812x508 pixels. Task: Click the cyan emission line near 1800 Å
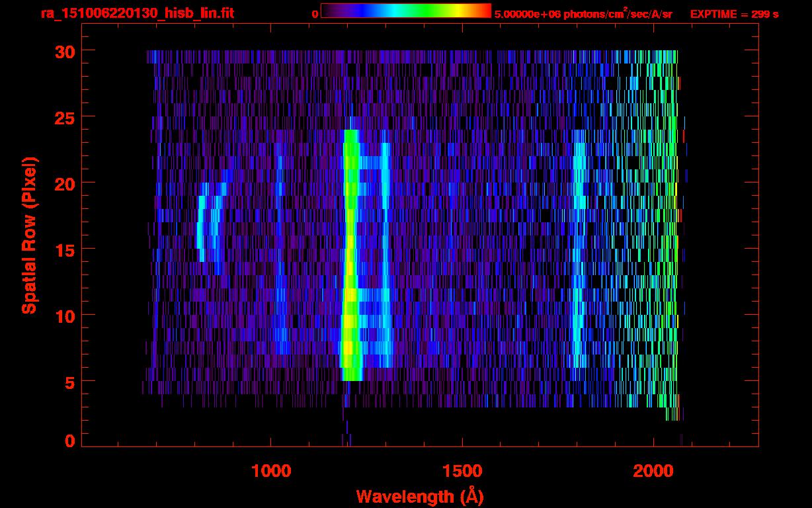click(579, 265)
